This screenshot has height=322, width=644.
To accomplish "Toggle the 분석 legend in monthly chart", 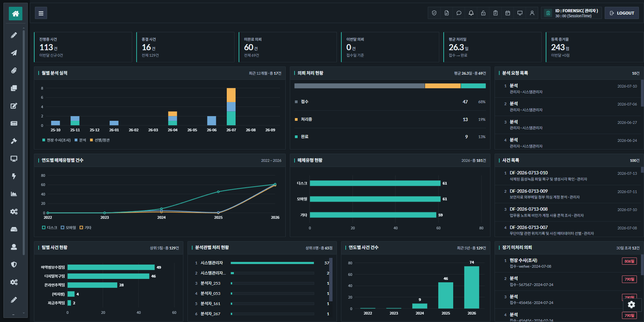I will point(80,140).
